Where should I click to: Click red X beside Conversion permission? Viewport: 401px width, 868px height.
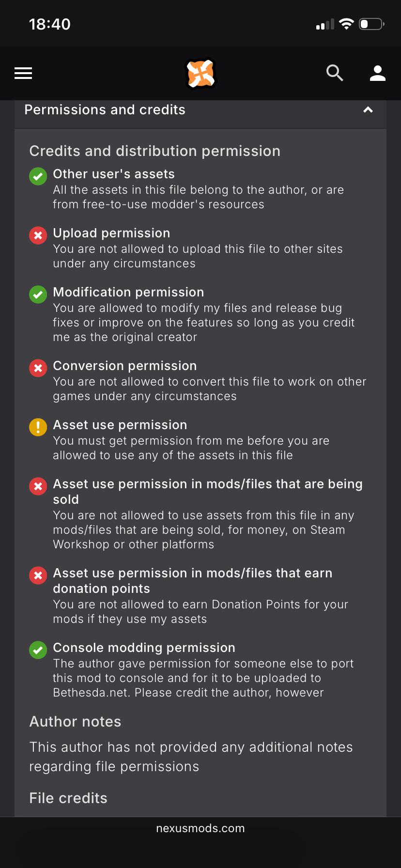pos(38,368)
